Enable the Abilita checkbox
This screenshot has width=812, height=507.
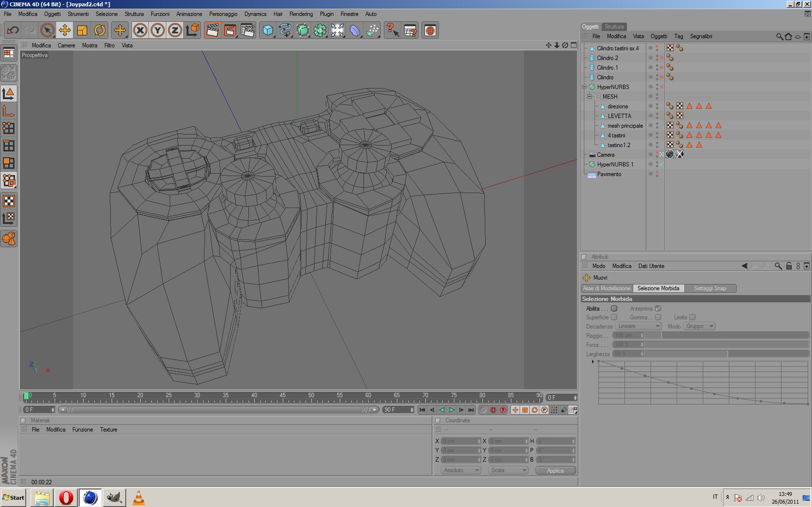point(614,309)
